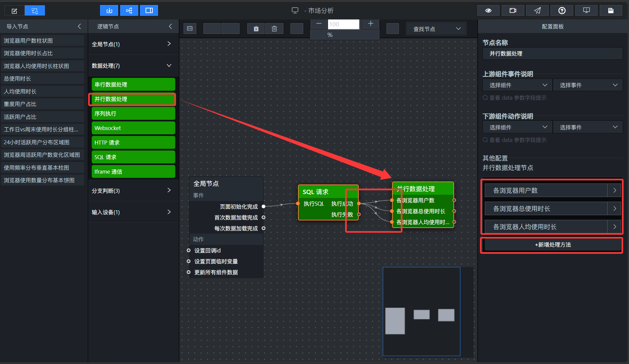The image size is (629, 364).
Task: Decrease zoom with minus button
Action: [x=319, y=24]
